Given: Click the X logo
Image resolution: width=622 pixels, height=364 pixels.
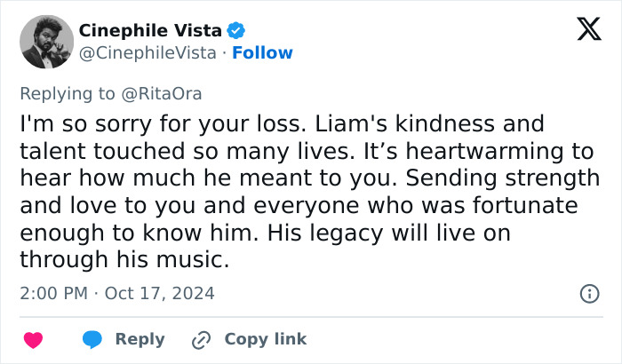Looking at the screenshot, I should [583, 31].
